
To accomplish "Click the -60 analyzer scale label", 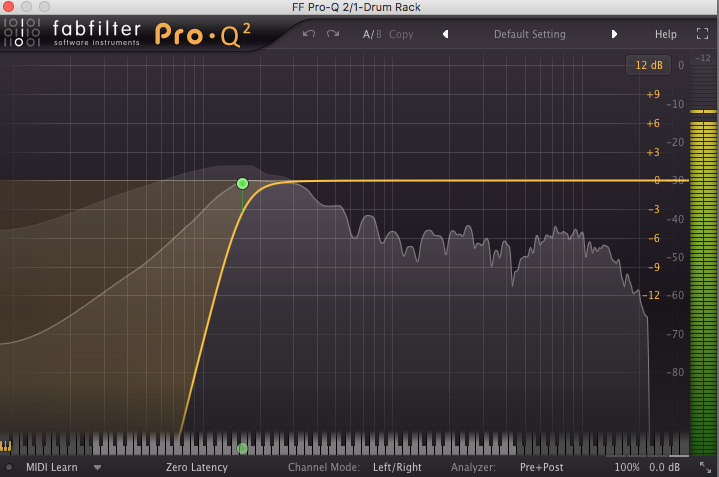I will pos(675,295).
